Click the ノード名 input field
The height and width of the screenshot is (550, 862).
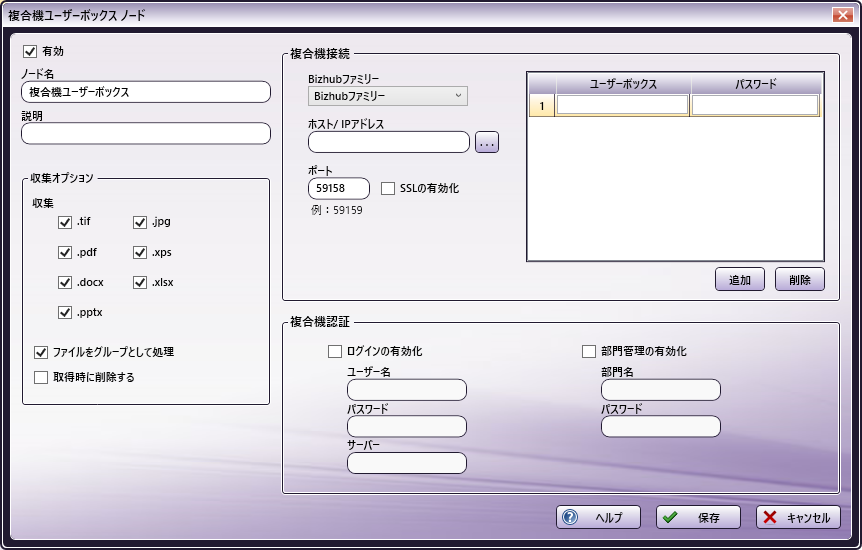[146, 92]
